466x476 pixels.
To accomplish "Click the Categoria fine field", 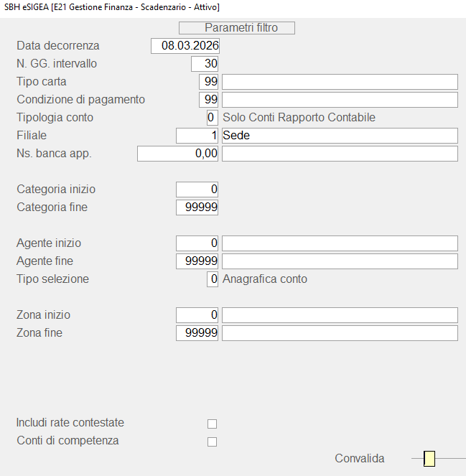I will coord(197,207).
